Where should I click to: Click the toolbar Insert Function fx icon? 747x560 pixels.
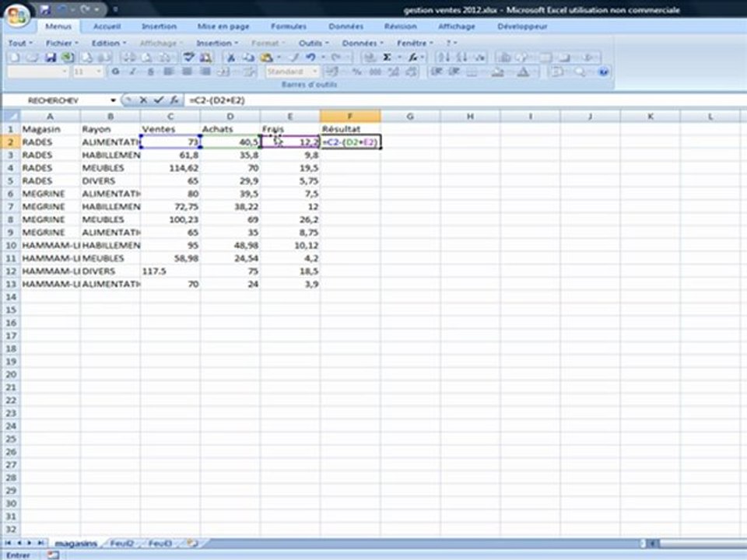click(x=413, y=58)
